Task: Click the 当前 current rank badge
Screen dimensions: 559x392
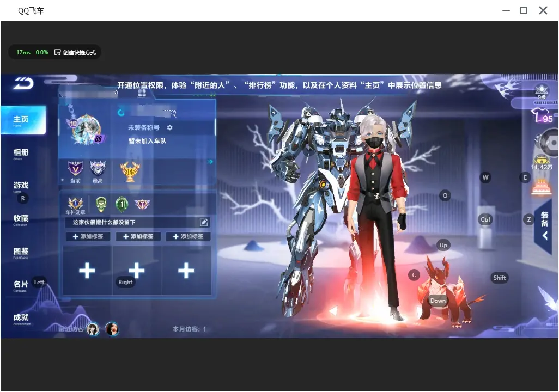Action: pos(75,171)
